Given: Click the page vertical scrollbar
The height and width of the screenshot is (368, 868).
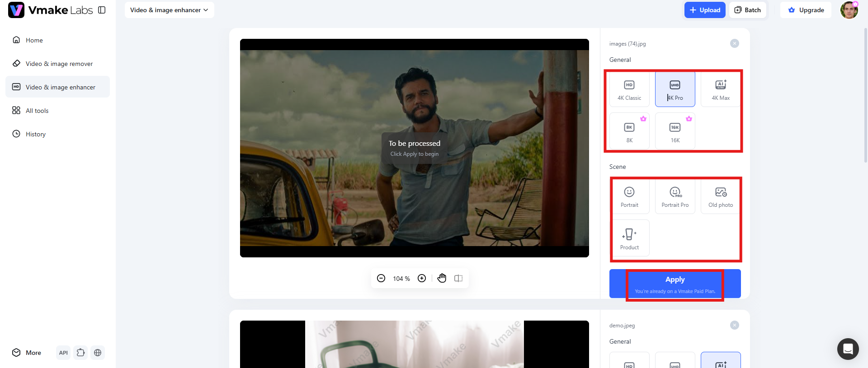Looking at the screenshot, I should [x=866, y=95].
